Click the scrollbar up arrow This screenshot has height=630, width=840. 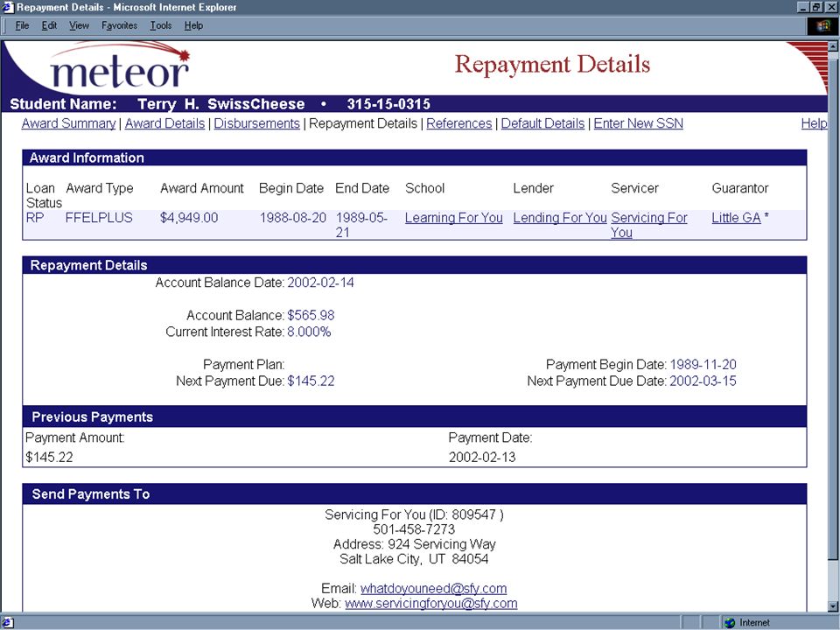click(833, 46)
